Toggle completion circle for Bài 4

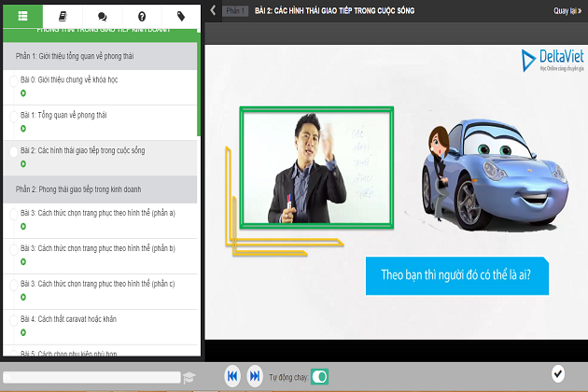click(13, 320)
